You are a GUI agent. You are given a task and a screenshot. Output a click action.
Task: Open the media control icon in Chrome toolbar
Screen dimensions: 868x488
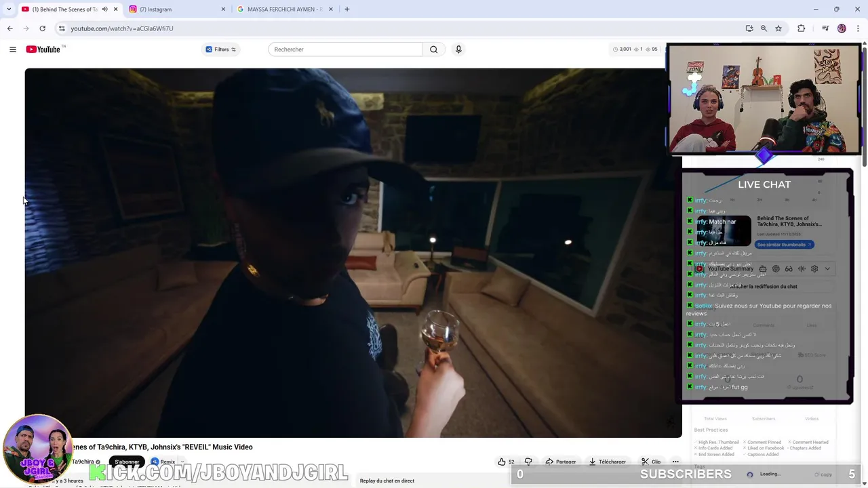825,28
